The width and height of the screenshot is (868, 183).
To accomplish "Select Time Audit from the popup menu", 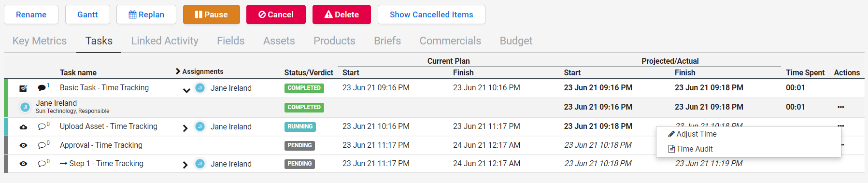I will (x=690, y=149).
